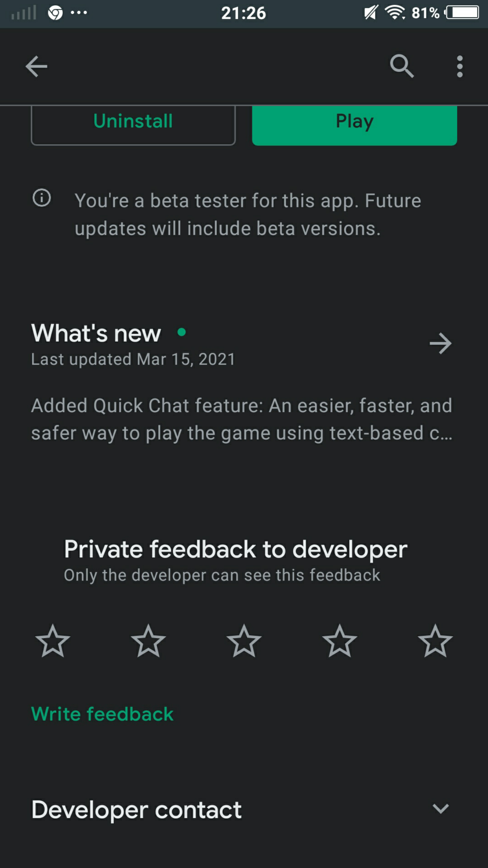Click the info circle icon

pyautogui.click(x=42, y=198)
